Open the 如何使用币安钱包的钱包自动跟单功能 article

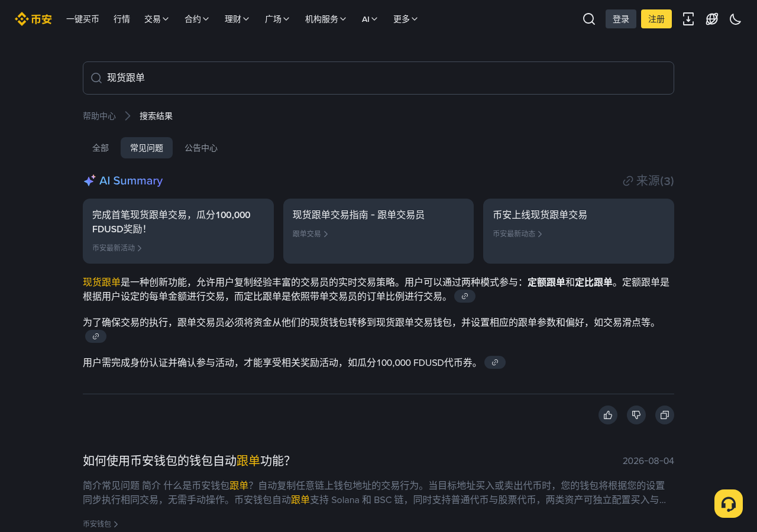point(186,461)
